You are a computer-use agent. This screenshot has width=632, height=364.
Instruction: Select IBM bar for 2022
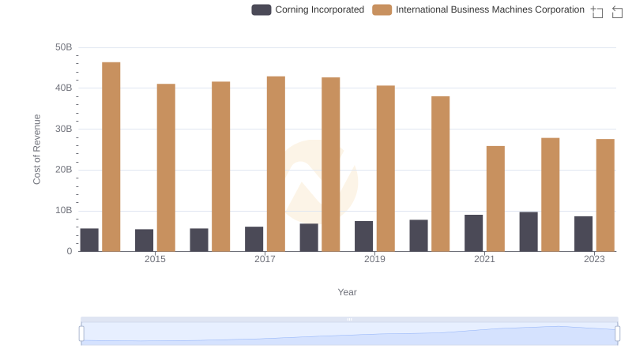point(550,195)
